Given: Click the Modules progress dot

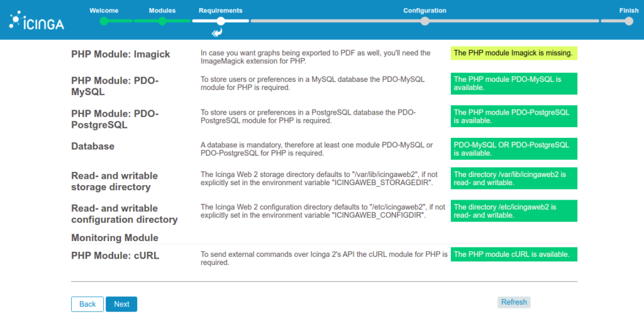Looking at the screenshot, I should click(x=162, y=21).
